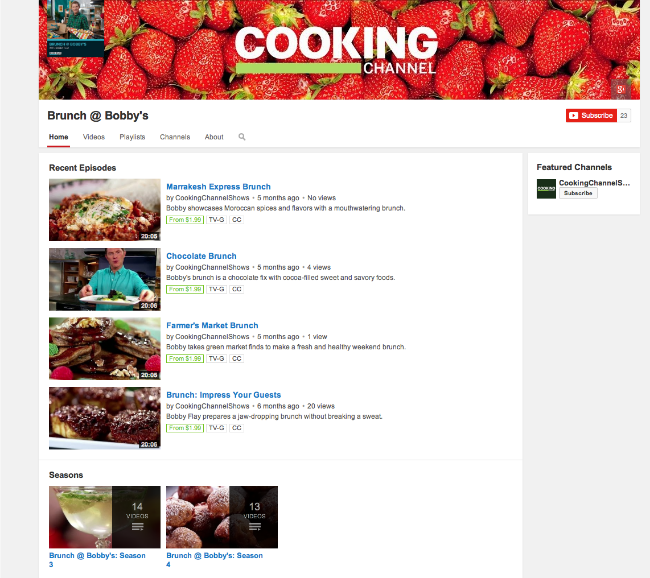650x578 pixels.
Task: Open CookingChannelShows uploader under Impress Your Guests
Action: [212, 406]
